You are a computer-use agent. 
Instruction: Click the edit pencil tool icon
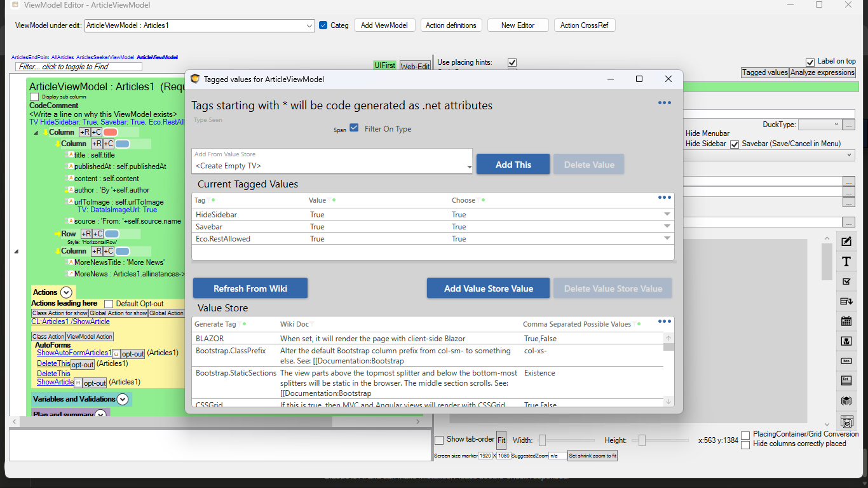(x=846, y=241)
